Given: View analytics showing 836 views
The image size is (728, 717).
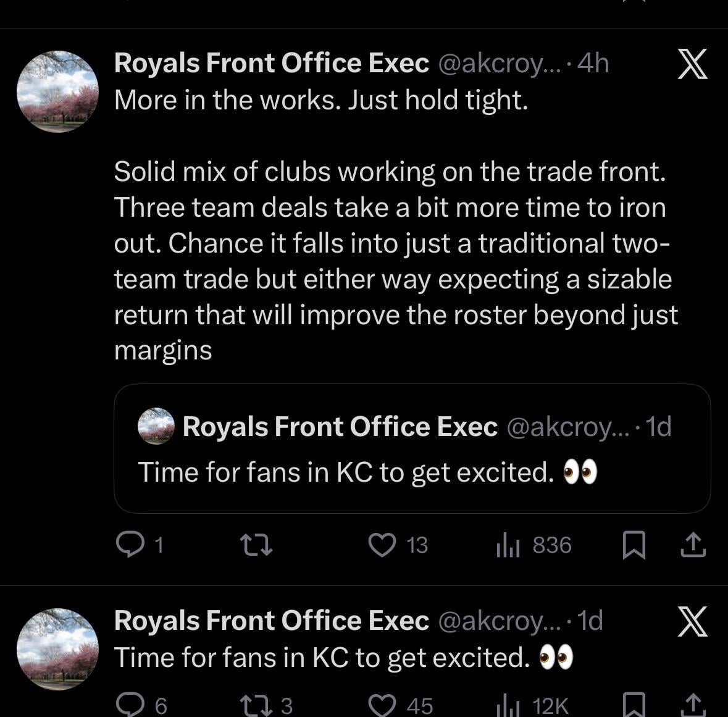Looking at the screenshot, I should (x=508, y=545).
